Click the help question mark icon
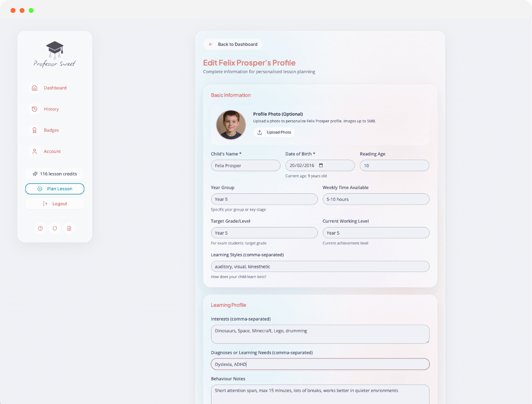The width and height of the screenshot is (532, 404). pyautogui.click(x=40, y=228)
